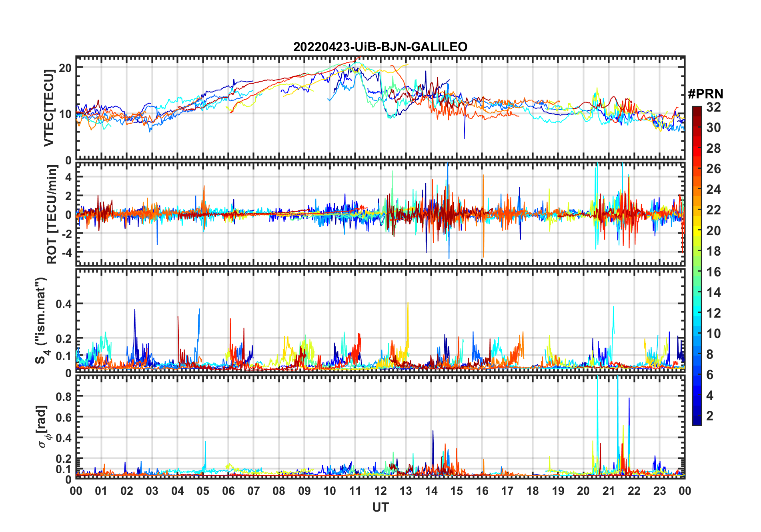Select colorbar tick label 12
This screenshot has width=761, height=532.
[713, 313]
